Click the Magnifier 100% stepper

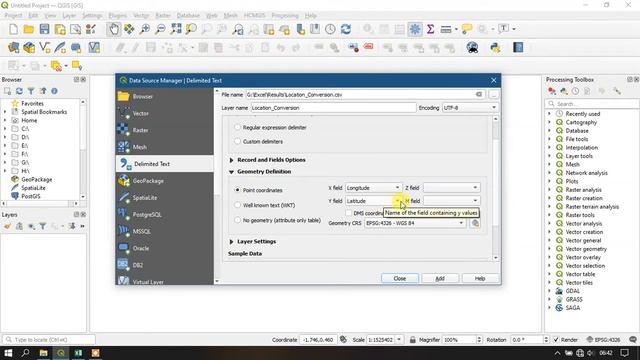click(x=479, y=340)
